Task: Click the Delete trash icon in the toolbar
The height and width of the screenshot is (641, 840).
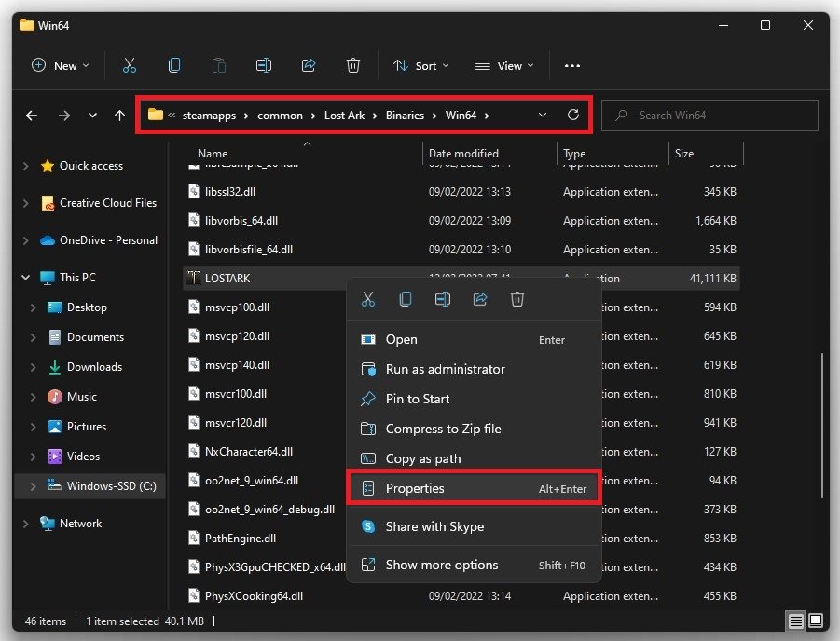Action: point(353,65)
